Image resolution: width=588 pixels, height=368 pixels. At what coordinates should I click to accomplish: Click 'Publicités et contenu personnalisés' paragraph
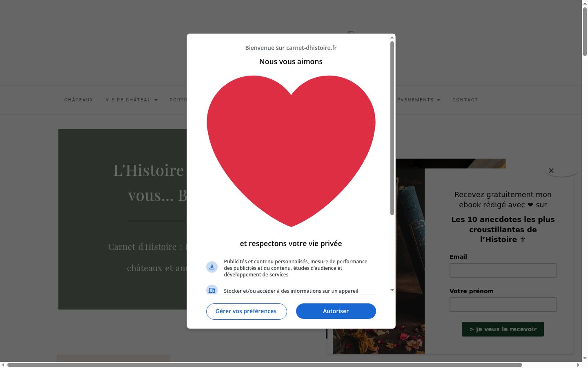(x=296, y=268)
